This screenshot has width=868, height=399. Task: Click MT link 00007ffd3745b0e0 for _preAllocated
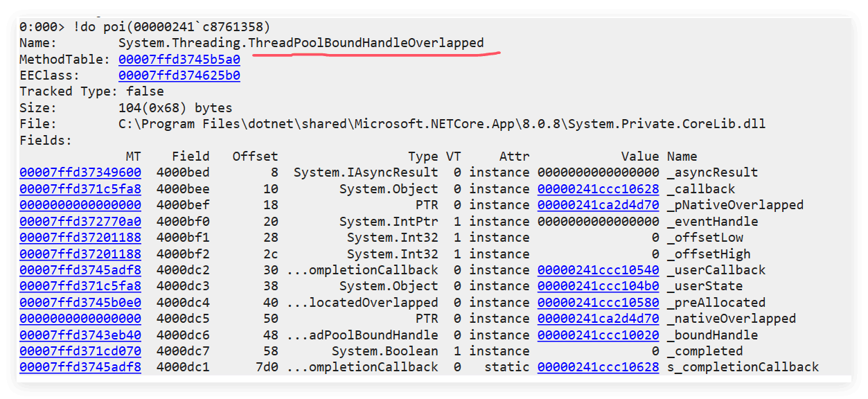pyautogui.click(x=80, y=303)
